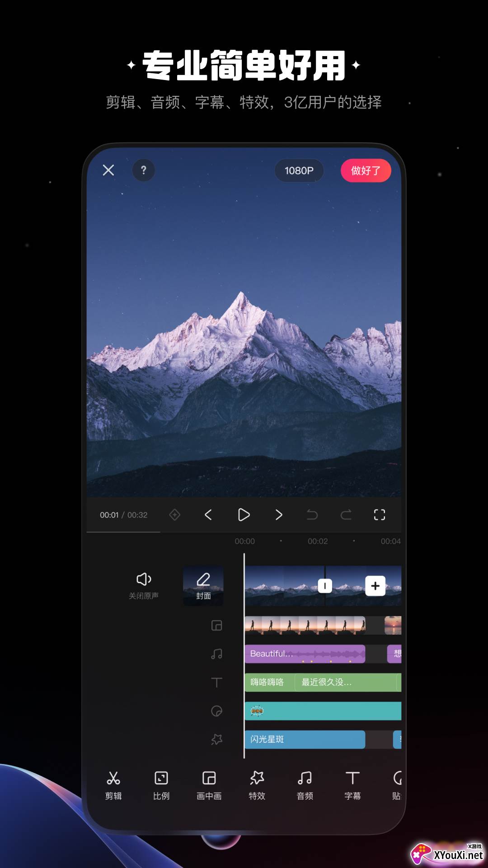Image resolution: width=488 pixels, height=868 pixels.
Task: Select the effects track star icon
Action: point(217,740)
